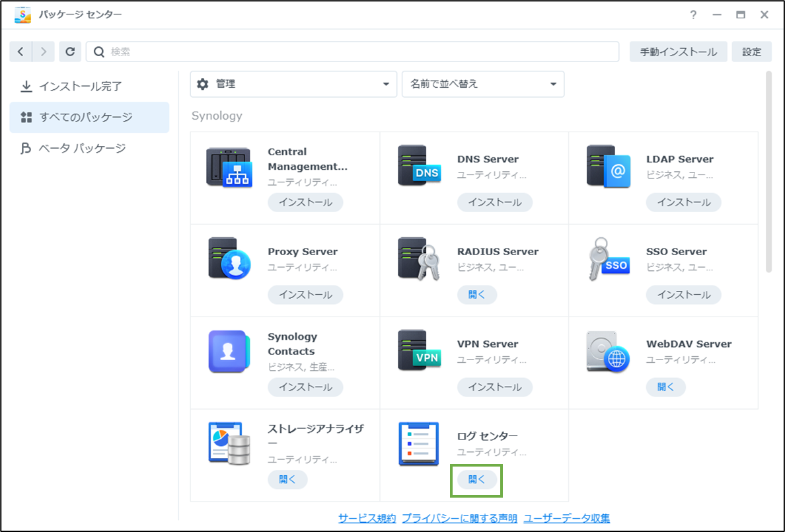Click the Synology Contacts title text
This screenshot has height=532, width=785.
(x=292, y=344)
